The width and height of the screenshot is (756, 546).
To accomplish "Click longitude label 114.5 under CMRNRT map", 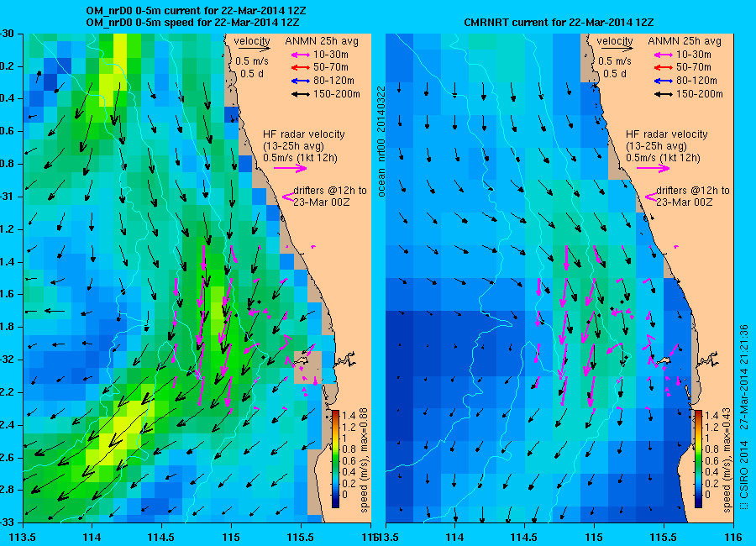I will click(x=524, y=537).
